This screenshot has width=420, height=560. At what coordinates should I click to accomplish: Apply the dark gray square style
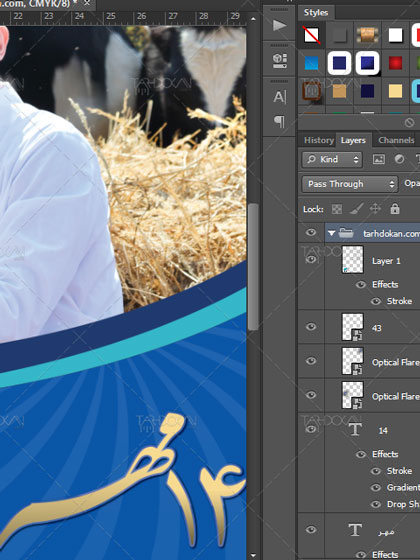tap(339, 35)
